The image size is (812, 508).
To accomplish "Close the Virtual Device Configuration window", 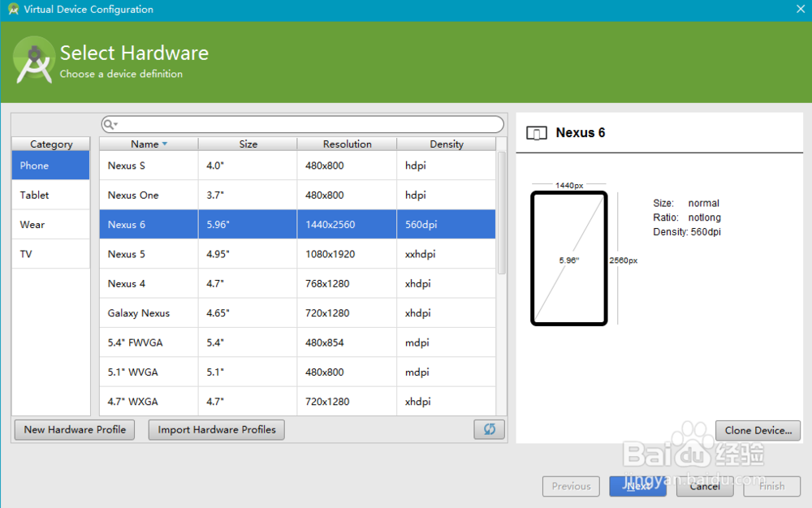I will (800, 9).
